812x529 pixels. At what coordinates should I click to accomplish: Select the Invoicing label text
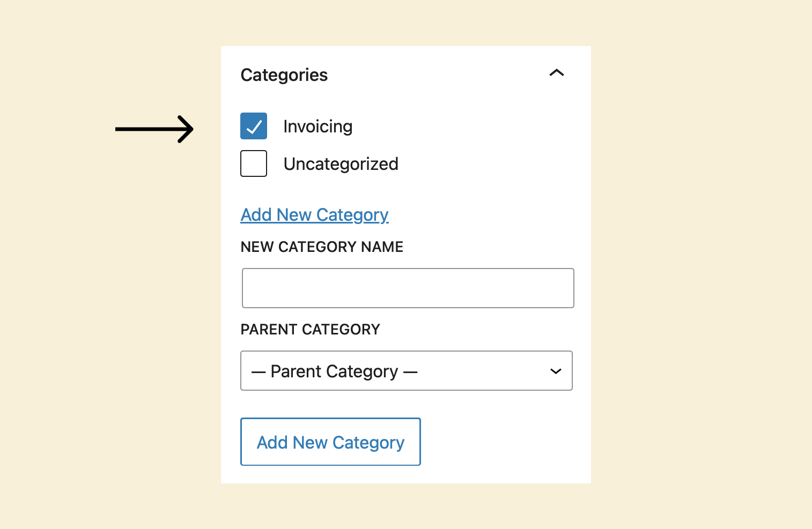(x=318, y=126)
